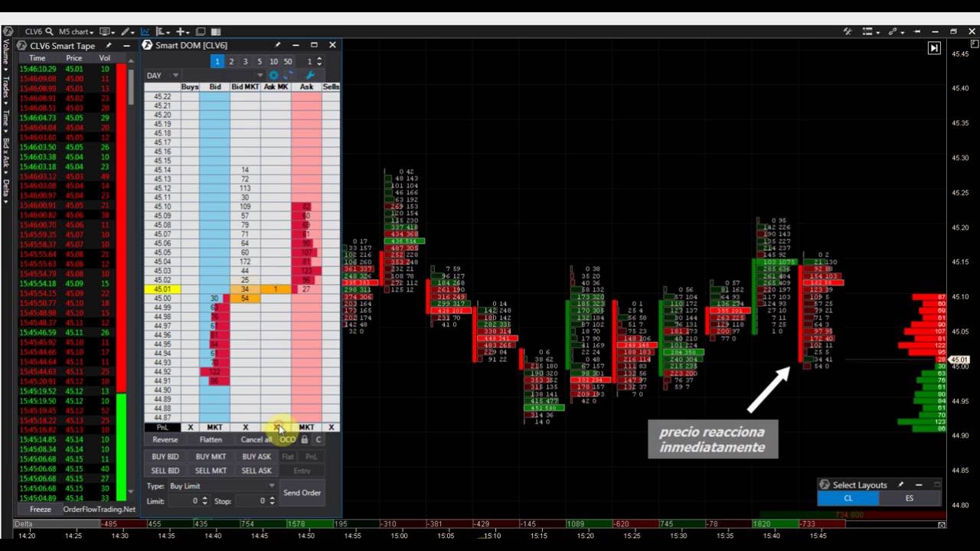Select quantity preset 50
The width and height of the screenshot is (980, 551).
tap(288, 61)
